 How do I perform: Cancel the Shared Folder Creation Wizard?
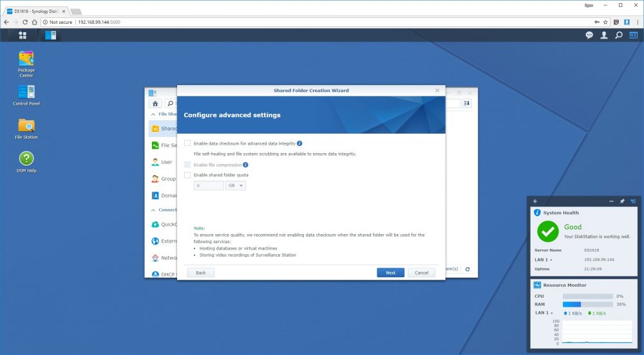coord(421,273)
